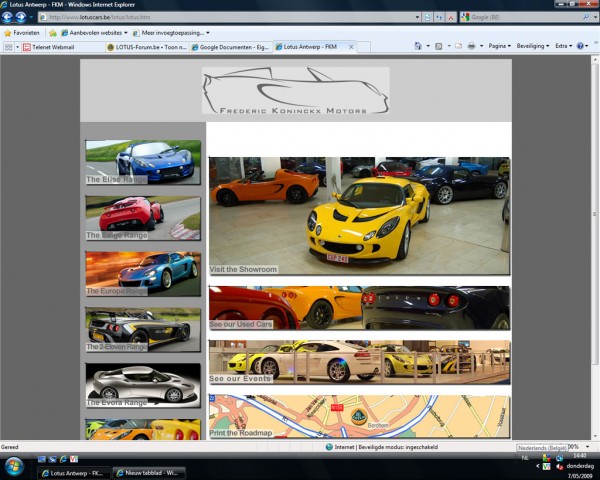Refresh the page with the refresh icon

coord(439,17)
